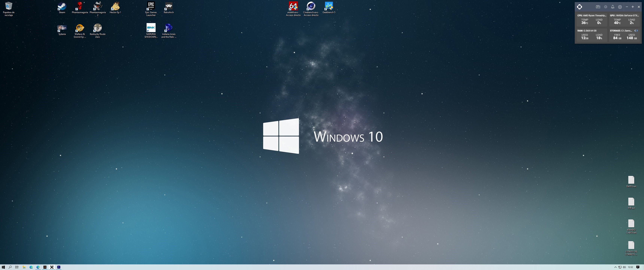Screen dimensions: 644x270
Task: Switch to the Microsoft Edge taskbar window
Action: [x=38, y=267]
